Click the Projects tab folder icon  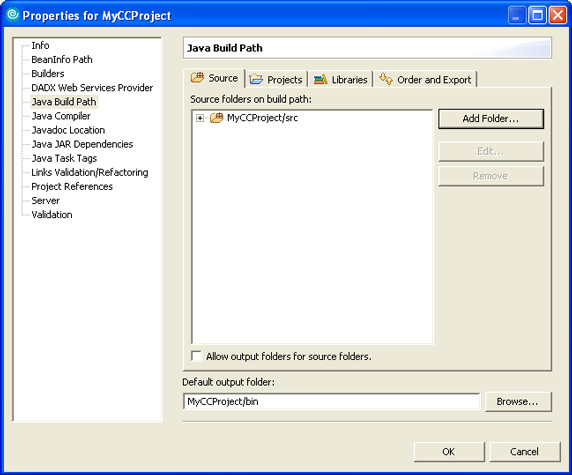pyautogui.click(x=256, y=79)
